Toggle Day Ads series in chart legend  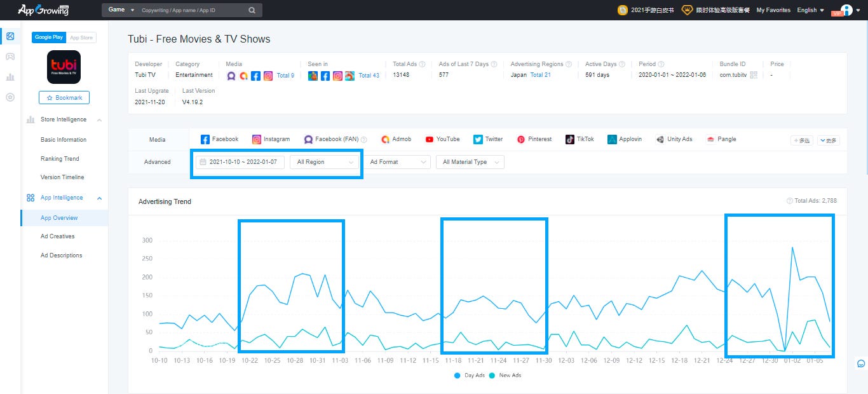(x=470, y=376)
